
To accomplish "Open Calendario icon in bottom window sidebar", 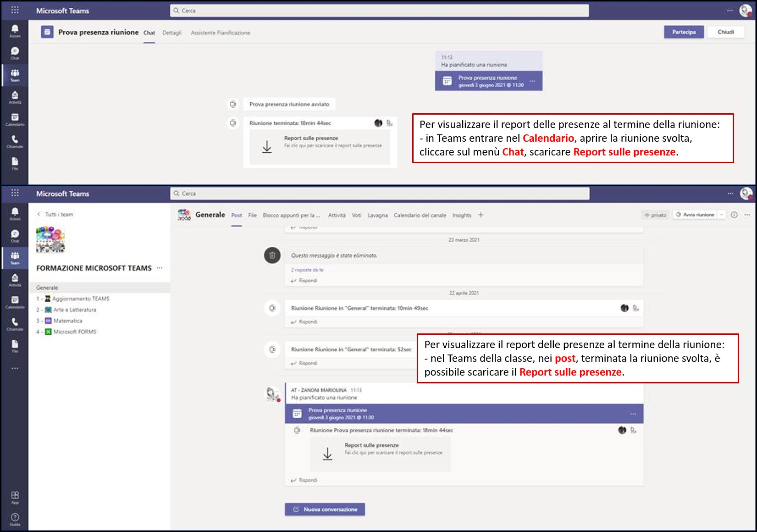I will 15,302.
